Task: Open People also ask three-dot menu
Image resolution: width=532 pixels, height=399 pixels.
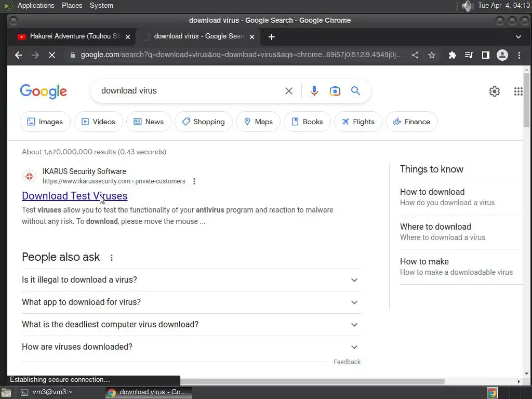Action: pyautogui.click(x=112, y=258)
